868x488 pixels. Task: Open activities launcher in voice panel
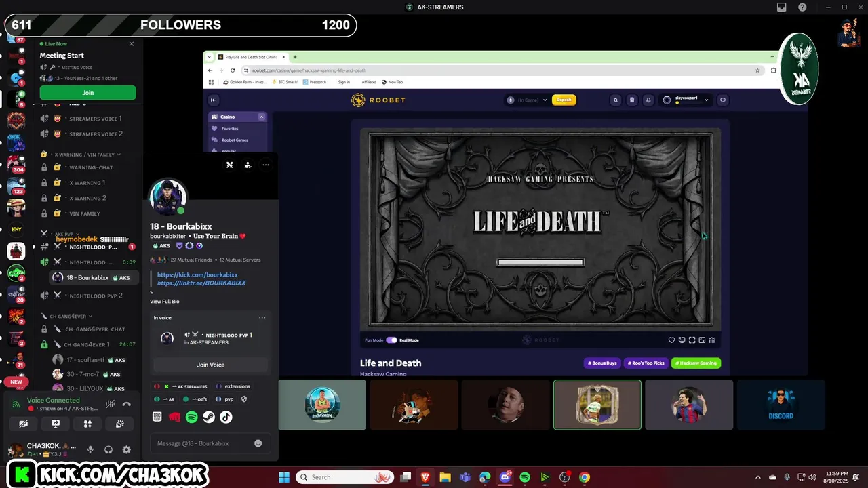(x=87, y=424)
